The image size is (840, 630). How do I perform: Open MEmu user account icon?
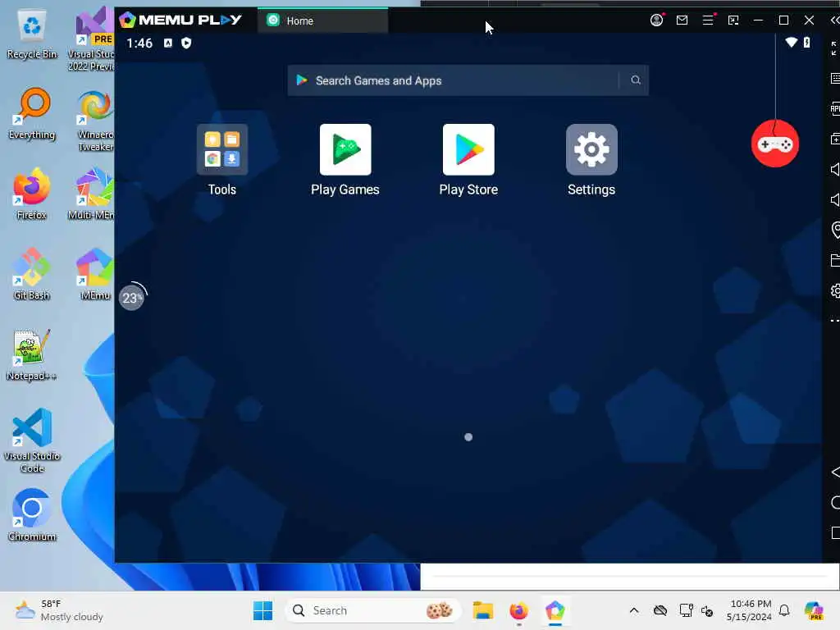[x=656, y=21]
